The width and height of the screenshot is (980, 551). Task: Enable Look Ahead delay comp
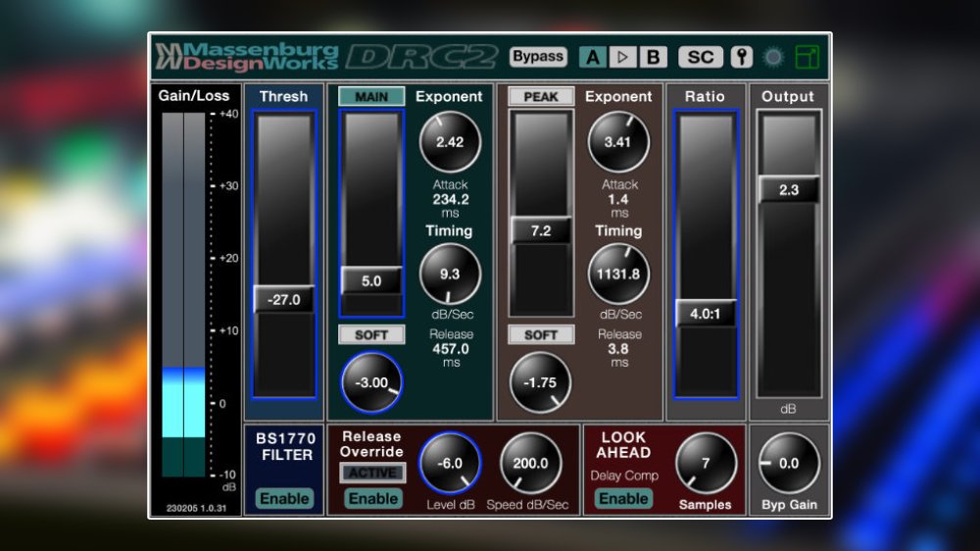click(x=623, y=498)
